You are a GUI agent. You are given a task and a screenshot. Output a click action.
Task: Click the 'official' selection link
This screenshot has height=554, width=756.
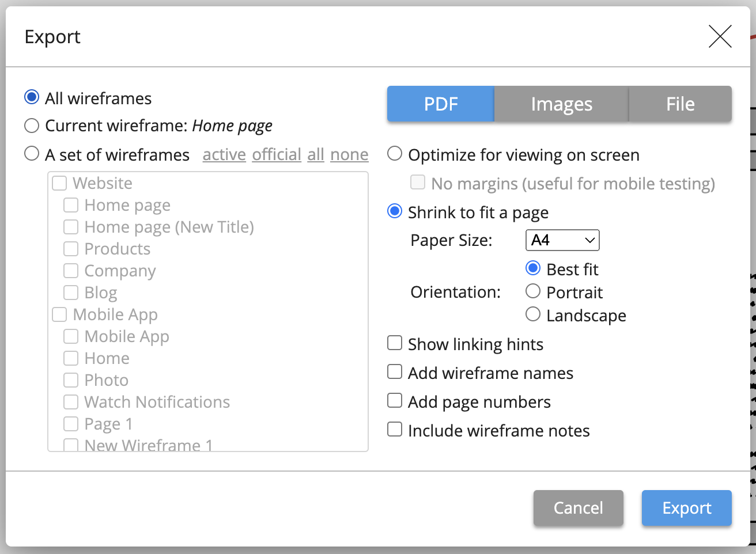(277, 155)
